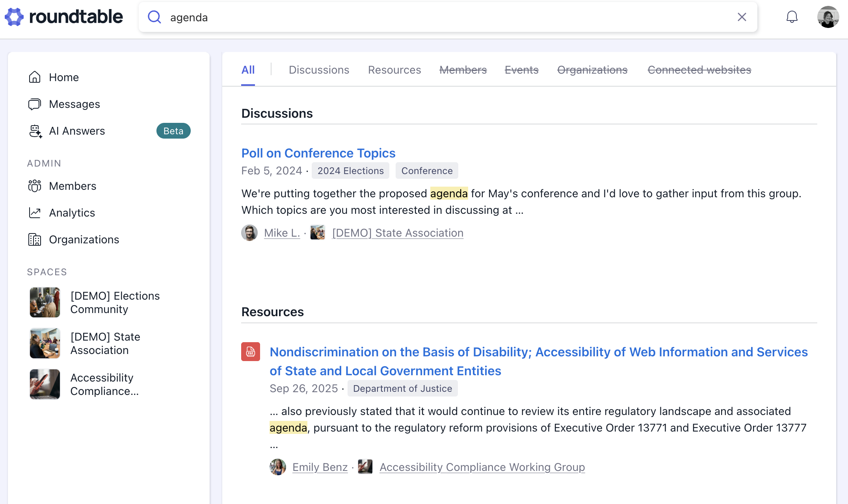This screenshot has height=504, width=848.
Task: Open Mike L.'s profile link
Action: point(282,233)
